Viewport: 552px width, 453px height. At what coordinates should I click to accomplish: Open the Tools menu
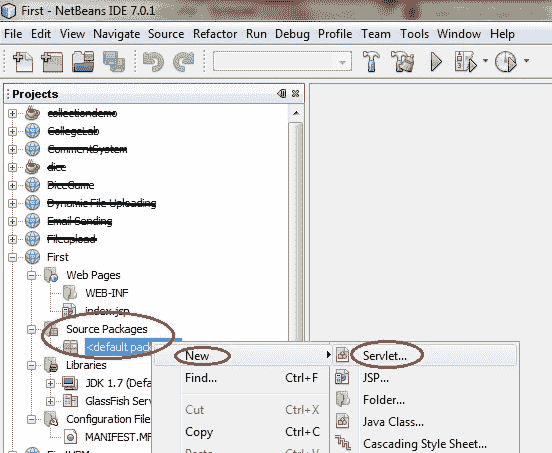pos(414,34)
